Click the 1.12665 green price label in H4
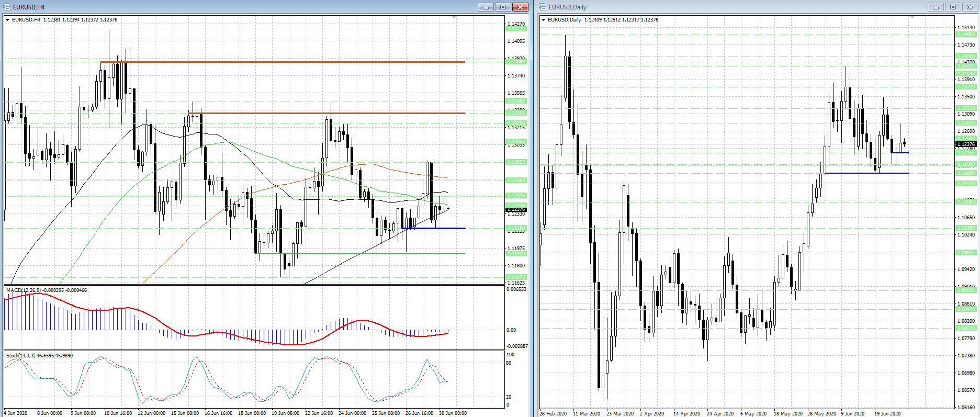Viewport: 980px width, 417px height. click(x=516, y=181)
